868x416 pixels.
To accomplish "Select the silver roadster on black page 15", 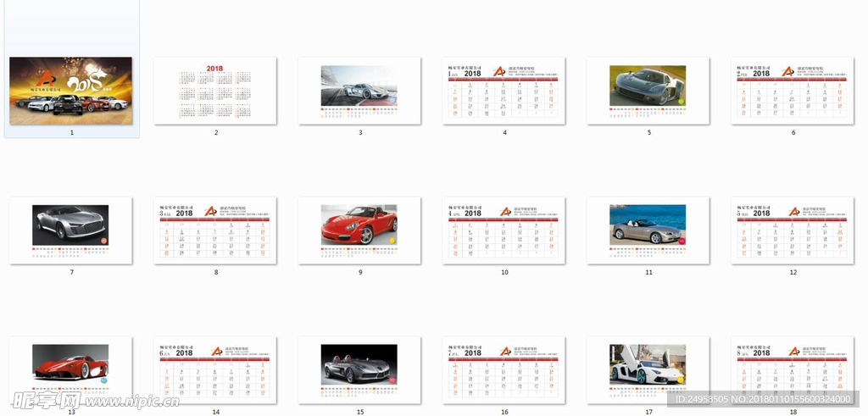I will coord(359,369).
